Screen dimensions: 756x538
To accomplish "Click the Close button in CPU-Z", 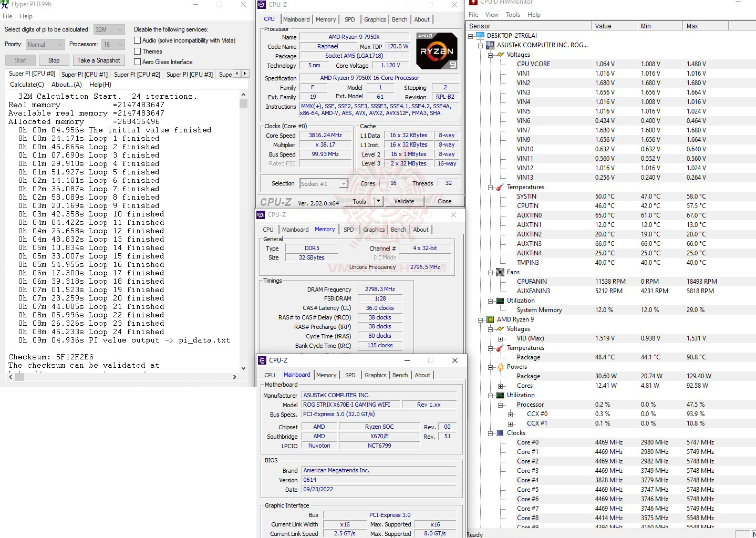I will [x=444, y=201].
